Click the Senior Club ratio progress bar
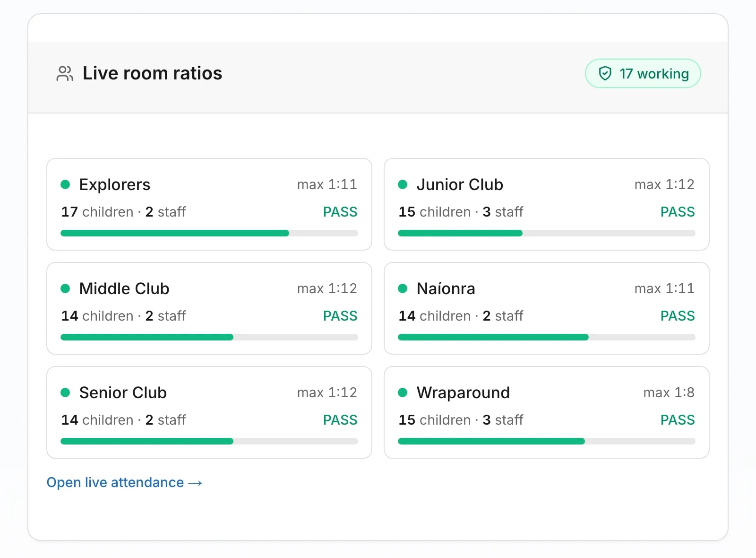This screenshot has width=756, height=558. coord(209,441)
